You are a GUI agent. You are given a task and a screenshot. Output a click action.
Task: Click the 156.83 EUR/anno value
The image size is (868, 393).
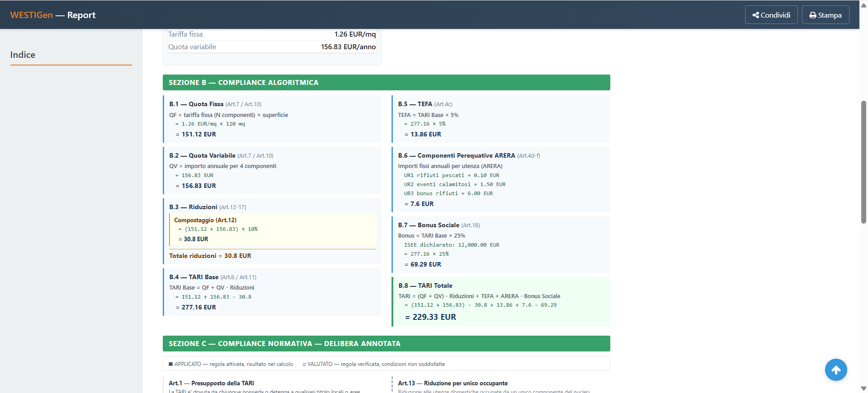click(348, 47)
